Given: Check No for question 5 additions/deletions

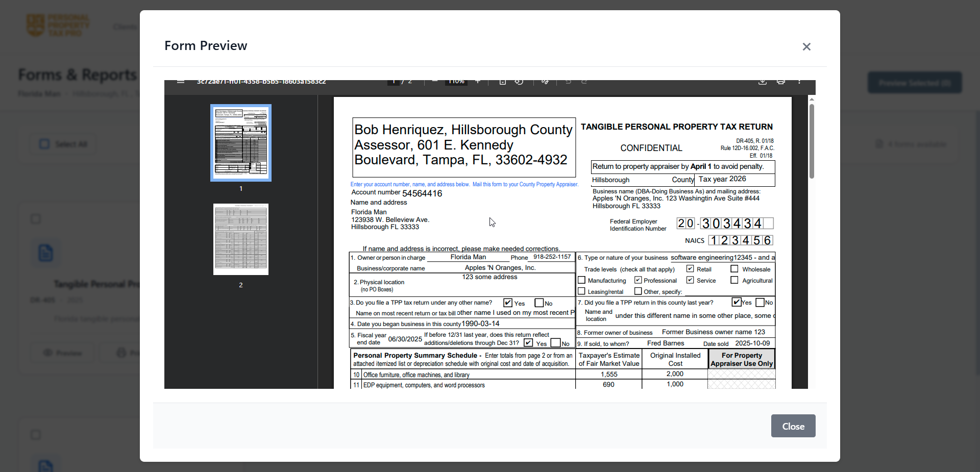Looking at the screenshot, I should tap(556, 342).
